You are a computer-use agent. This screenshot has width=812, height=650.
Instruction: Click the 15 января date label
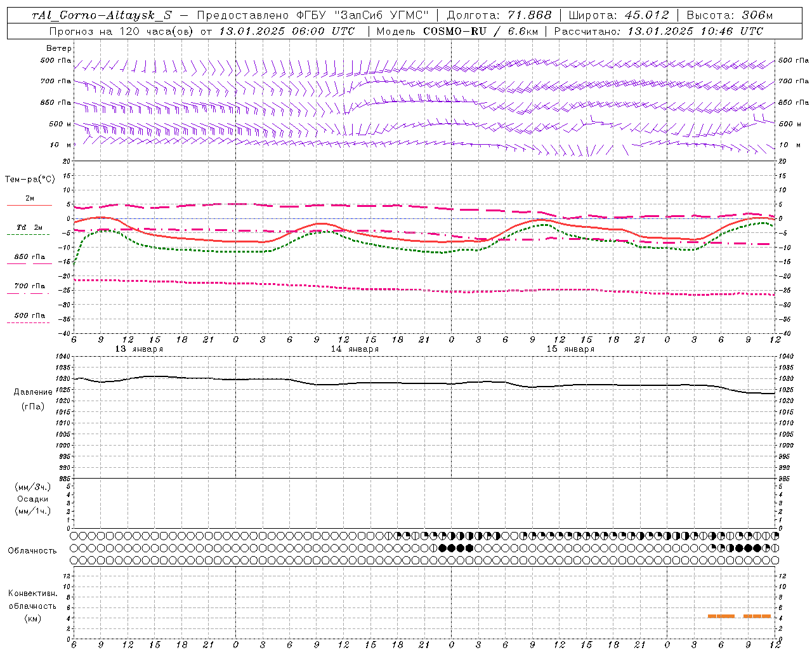point(570,349)
